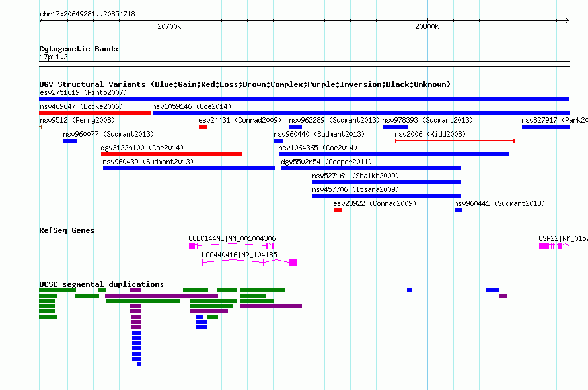Click the red esv23922 (Conrad2009) bar
Image resolution: width=588 pixels, height=390 pixels.
tap(338, 210)
